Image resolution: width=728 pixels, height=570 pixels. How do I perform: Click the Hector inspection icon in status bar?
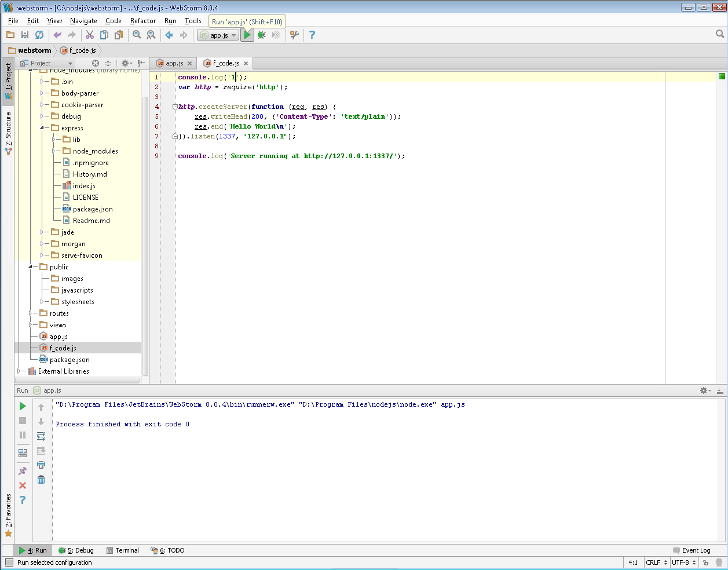coord(719,562)
